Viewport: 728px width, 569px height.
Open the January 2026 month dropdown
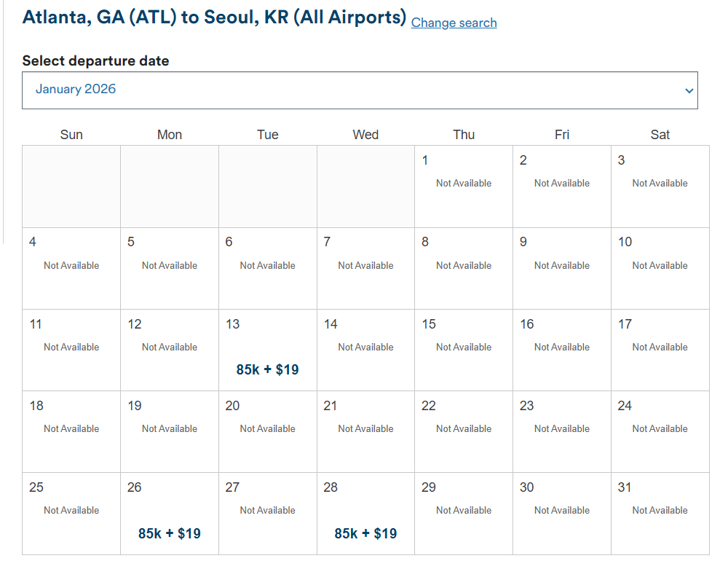pyautogui.click(x=360, y=90)
